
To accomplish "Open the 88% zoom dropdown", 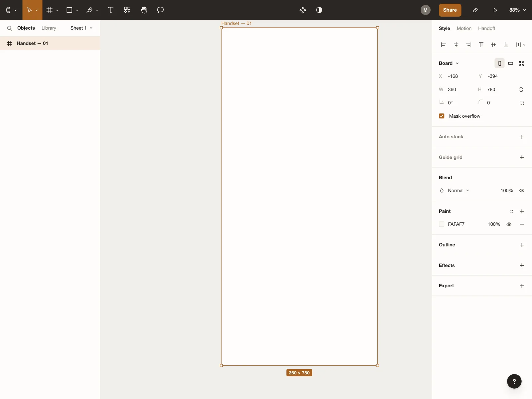I will coord(517,10).
